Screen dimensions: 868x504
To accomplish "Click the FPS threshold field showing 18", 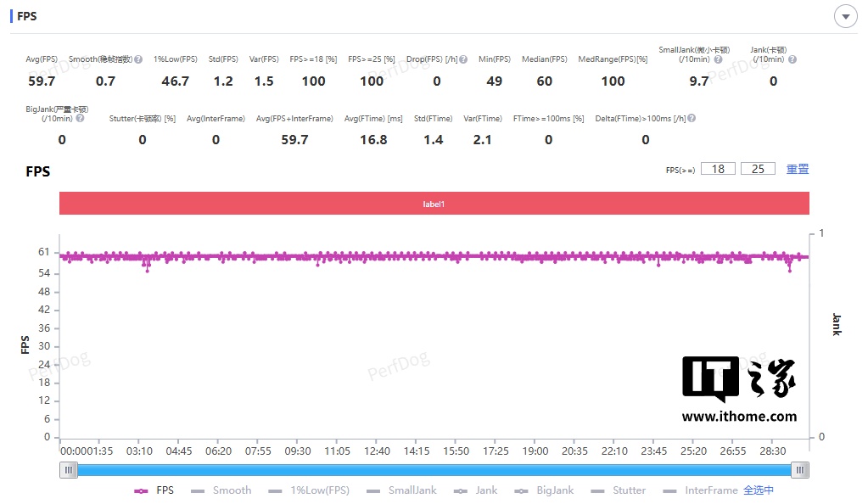I will 718,169.
